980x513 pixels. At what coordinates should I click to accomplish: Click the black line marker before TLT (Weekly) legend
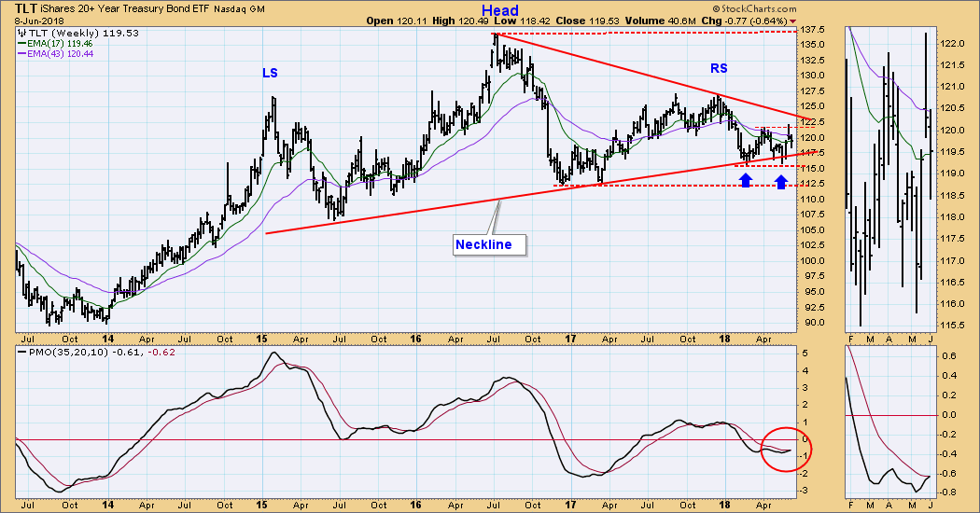click(x=21, y=34)
